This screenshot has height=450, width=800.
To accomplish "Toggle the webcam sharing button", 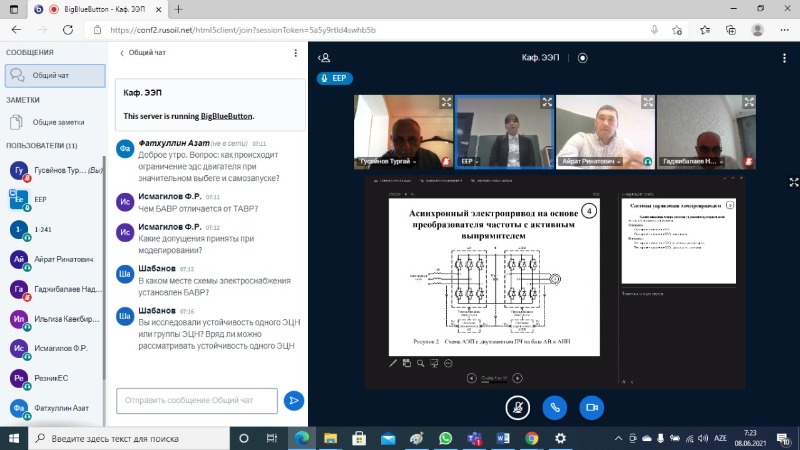I will [591, 407].
